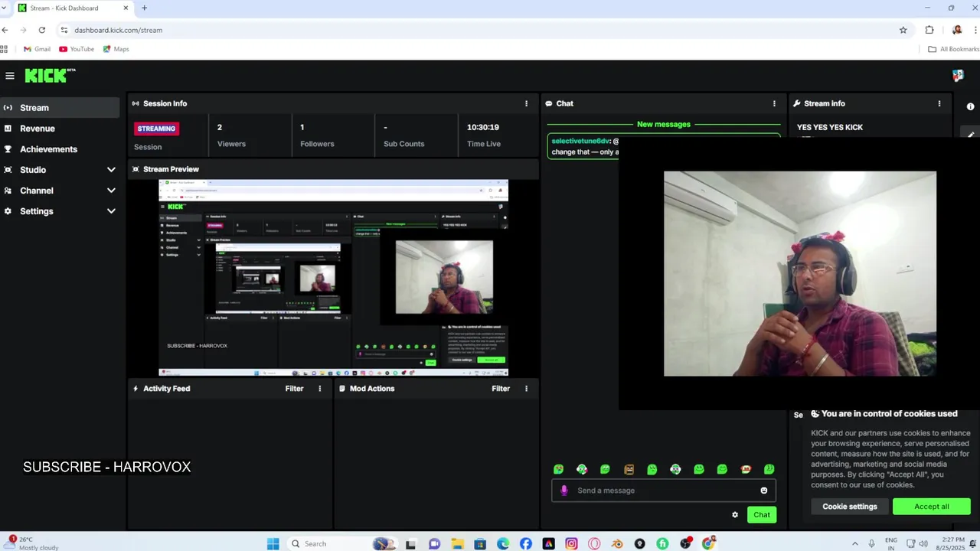Viewport: 980px width, 551px height.
Task: Open Chat panel options menu
Action: tap(774, 103)
